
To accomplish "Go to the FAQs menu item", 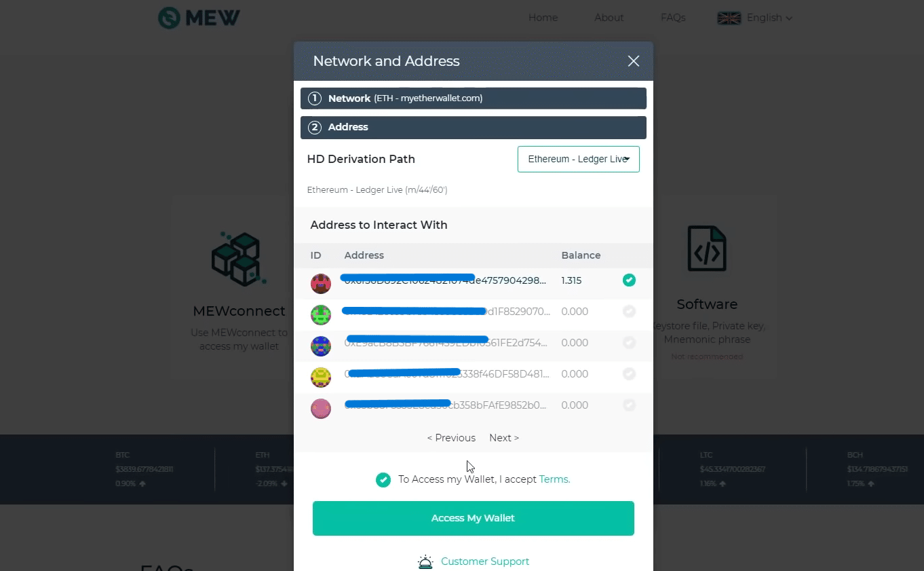I will pos(672,18).
